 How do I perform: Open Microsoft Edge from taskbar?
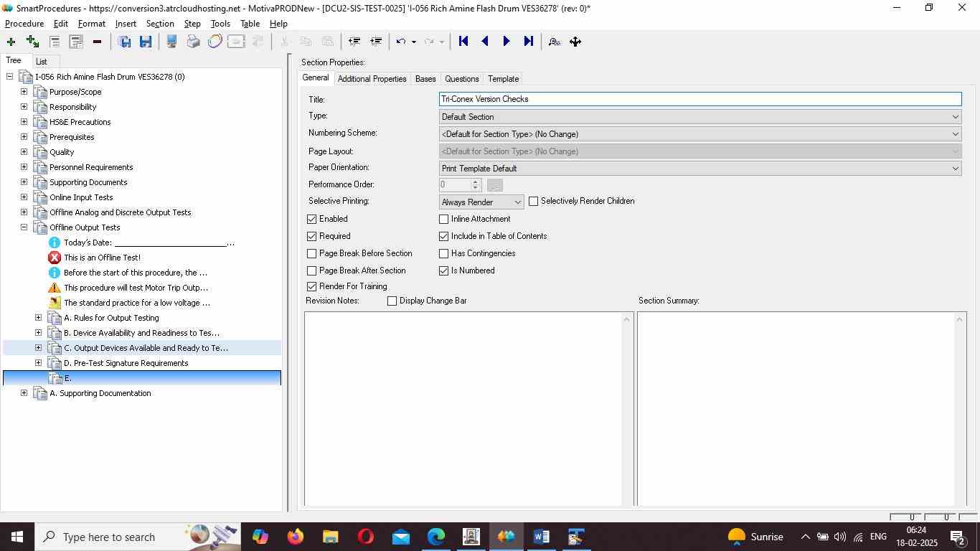point(436,537)
